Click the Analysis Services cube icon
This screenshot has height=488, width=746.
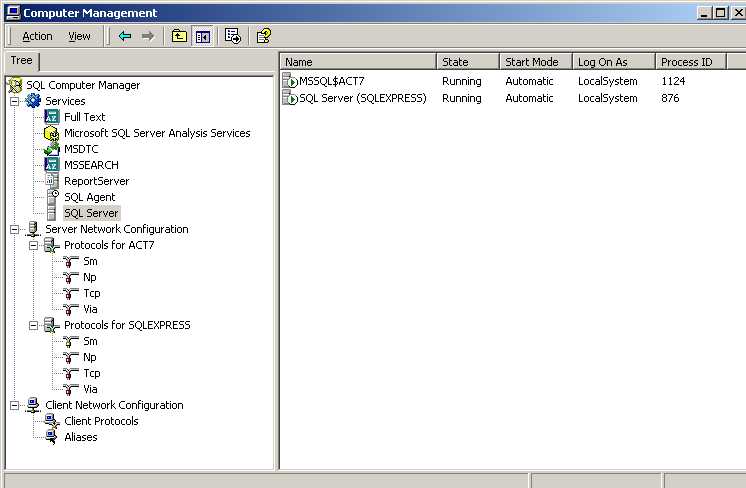[51, 133]
